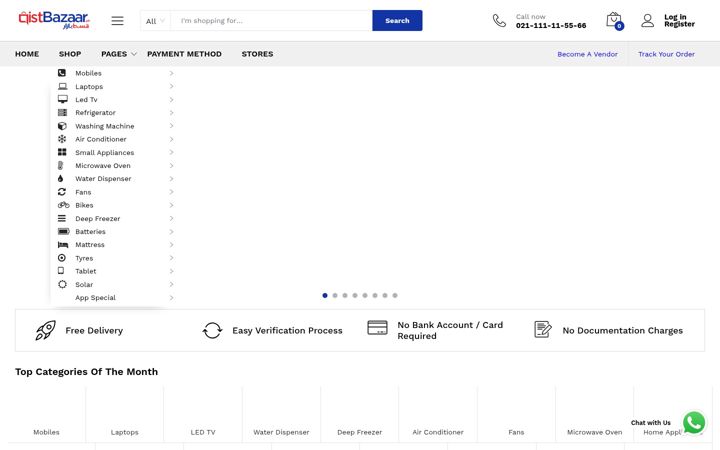Click the Laptops category icon

click(62, 86)
